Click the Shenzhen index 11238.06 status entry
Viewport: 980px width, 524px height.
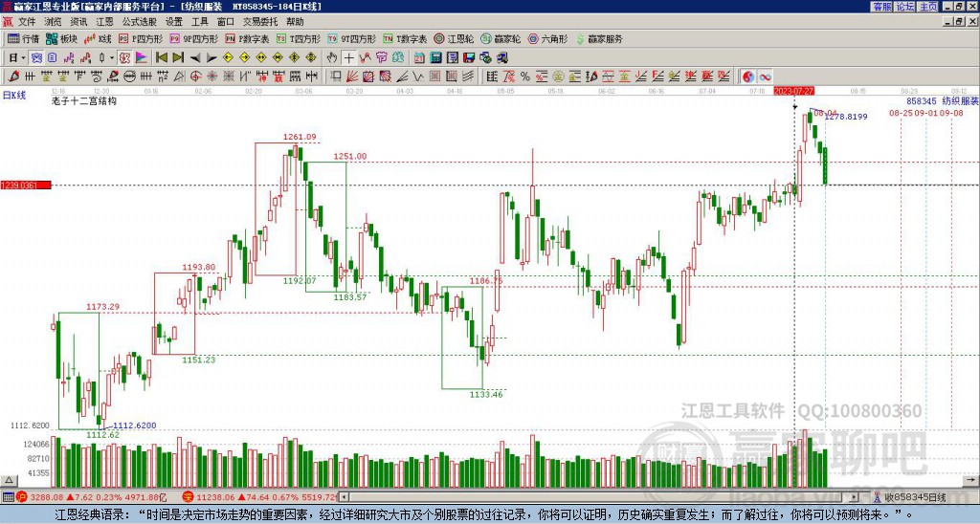point(258,497)
